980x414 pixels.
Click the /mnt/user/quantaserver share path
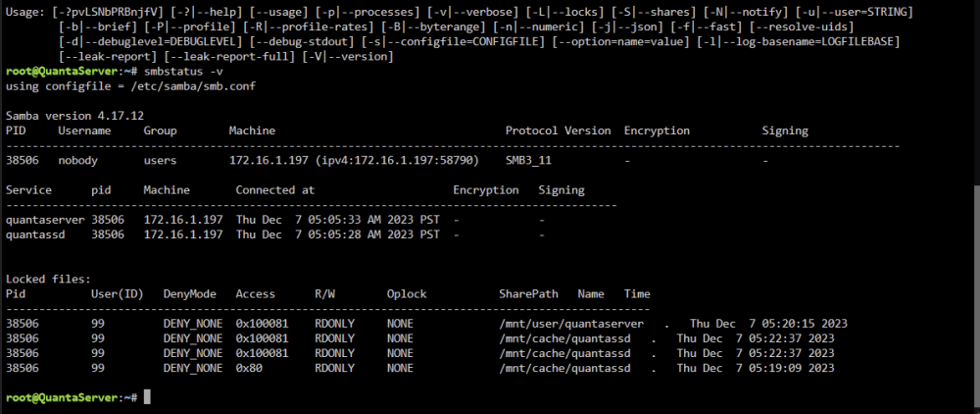tap(571, 324)
